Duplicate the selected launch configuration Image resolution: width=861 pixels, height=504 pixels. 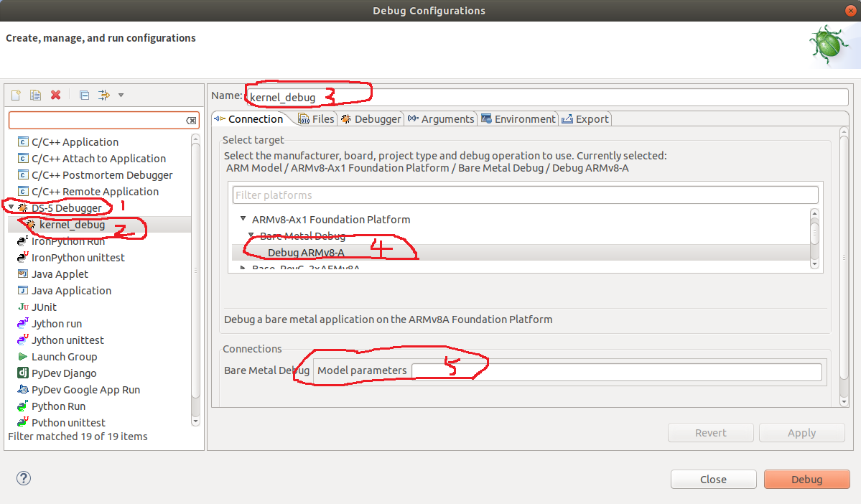34,94
